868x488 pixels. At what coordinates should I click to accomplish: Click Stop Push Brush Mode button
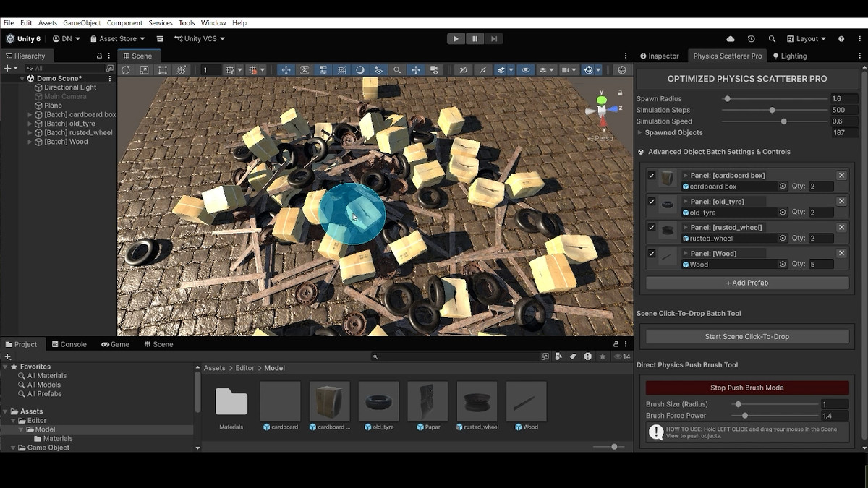point(747,388)
